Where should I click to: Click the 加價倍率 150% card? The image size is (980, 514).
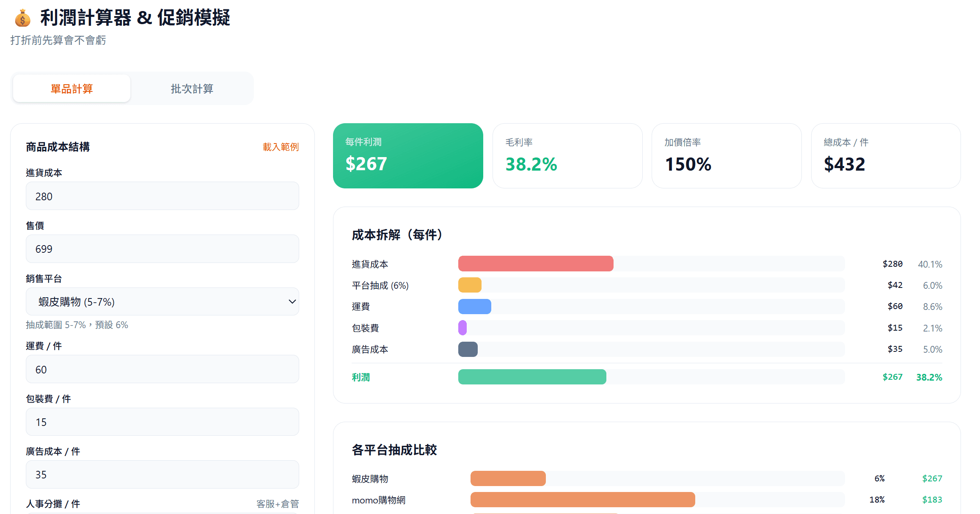tap(727, 156)
